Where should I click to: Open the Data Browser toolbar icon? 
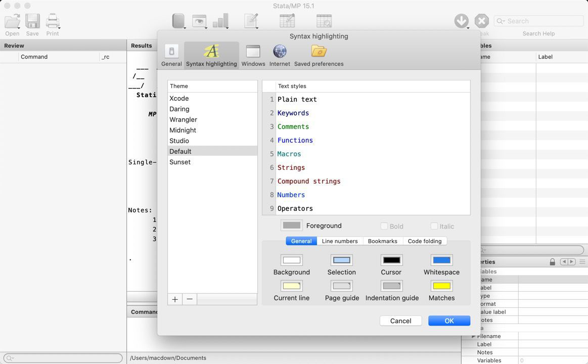tap(324, 21)
